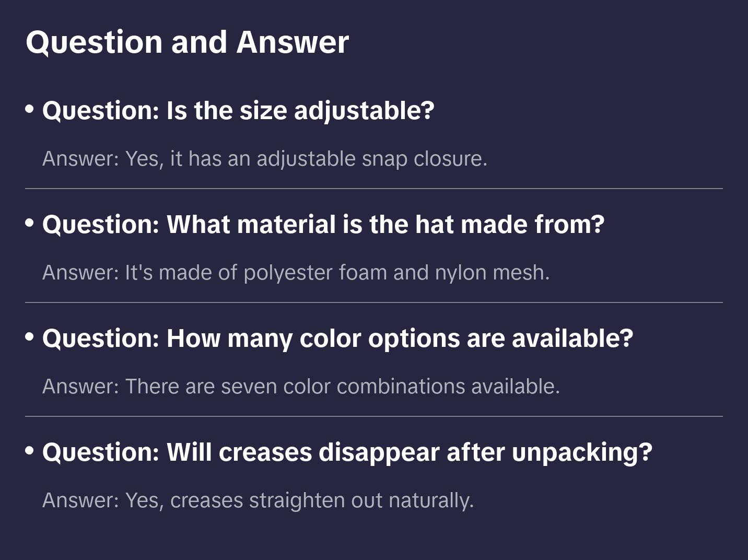
Task: Click the divider line below the color combinations answer
Action: pos(374,416)
